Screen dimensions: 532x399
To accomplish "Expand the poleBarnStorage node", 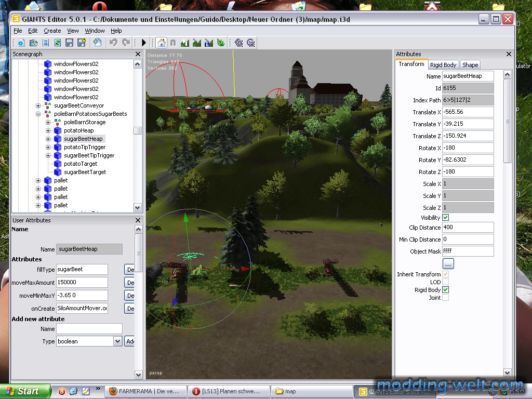I will [48, 123].
